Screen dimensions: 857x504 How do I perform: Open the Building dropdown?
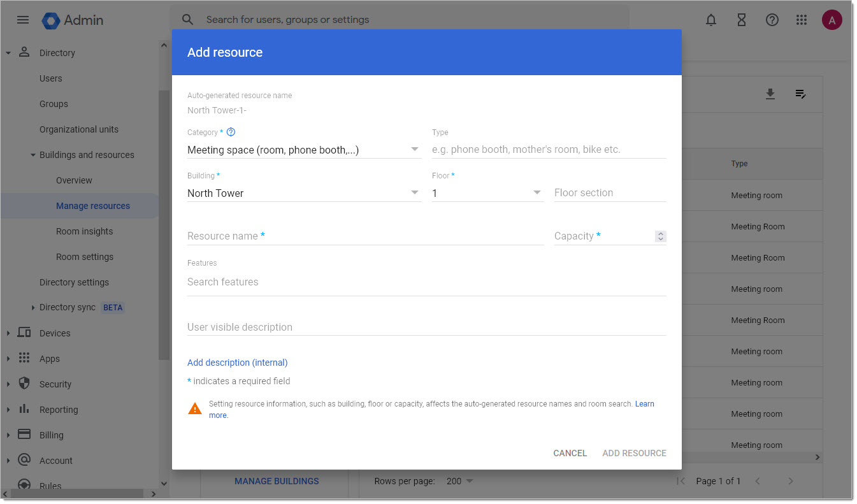[303, 193]
